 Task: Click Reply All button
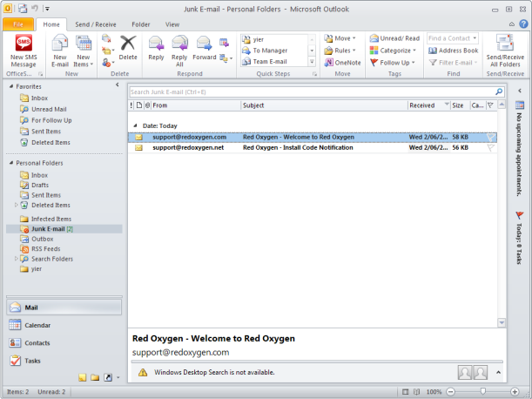point(179,51)
